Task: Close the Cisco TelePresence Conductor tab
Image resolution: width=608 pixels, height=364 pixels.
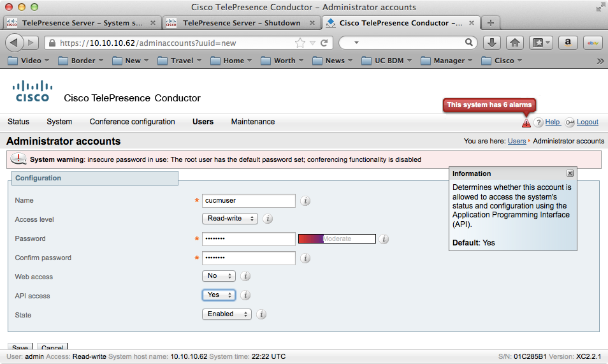Action: (x=472, y=23)
